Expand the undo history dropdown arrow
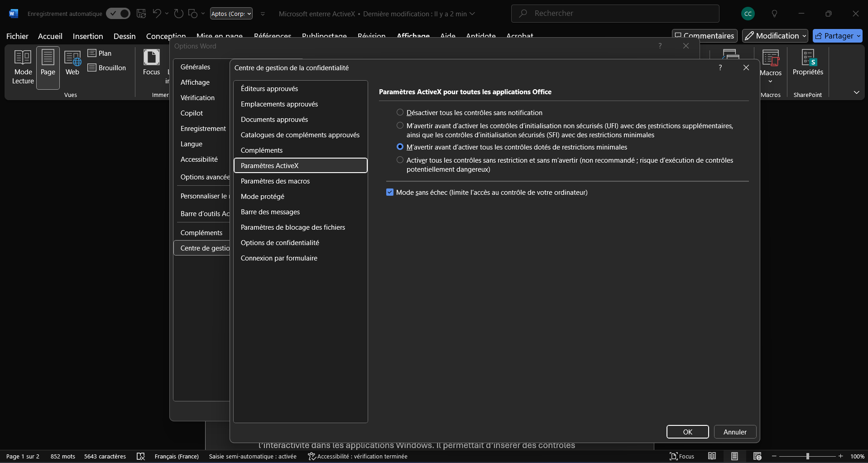 point(167,14)
